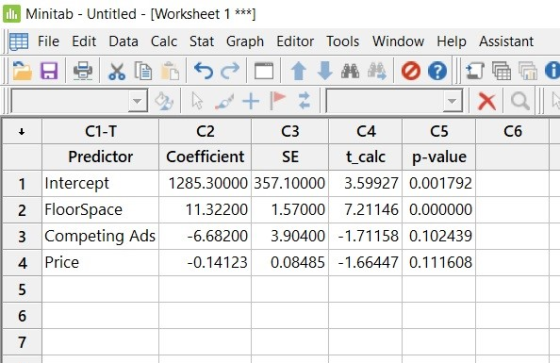The height and width of the screenshot is (363, 560).
Task: Open the Data menu
Action: click(x=123, y=41)
